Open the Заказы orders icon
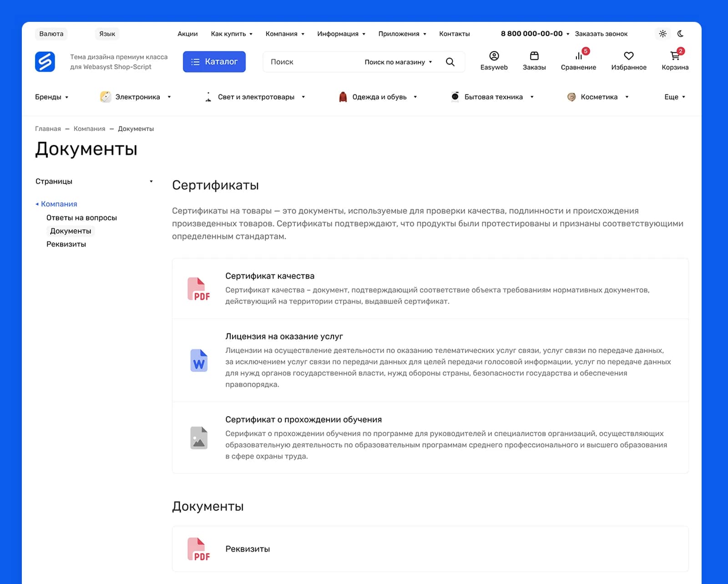Screen dimensions: 728x584 534,56
